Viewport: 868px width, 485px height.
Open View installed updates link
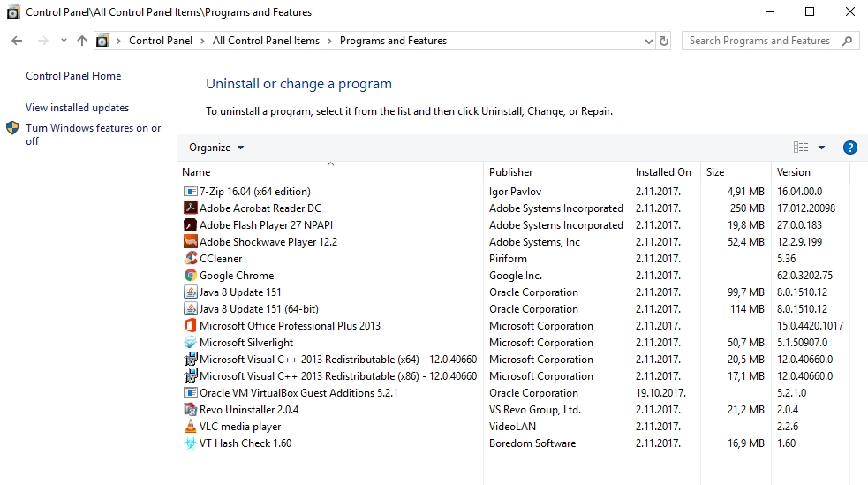coord(78,108)
